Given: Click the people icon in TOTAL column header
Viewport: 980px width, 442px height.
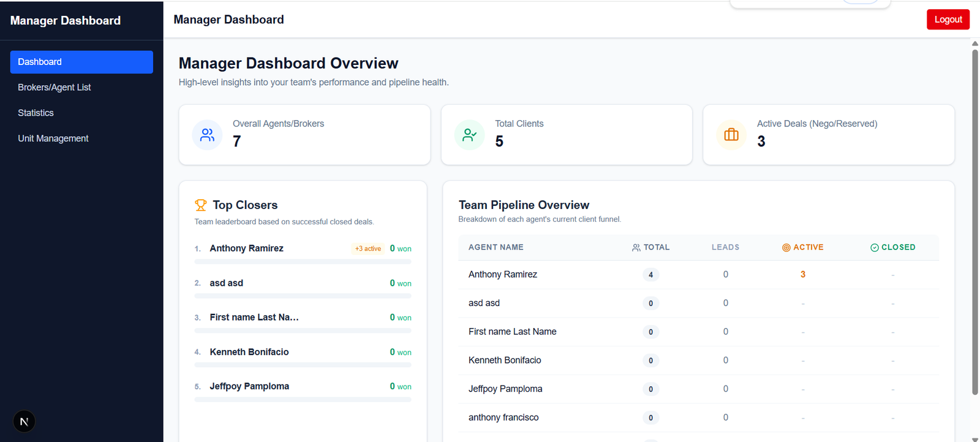Looking at the screenshot, I should 636,248.
